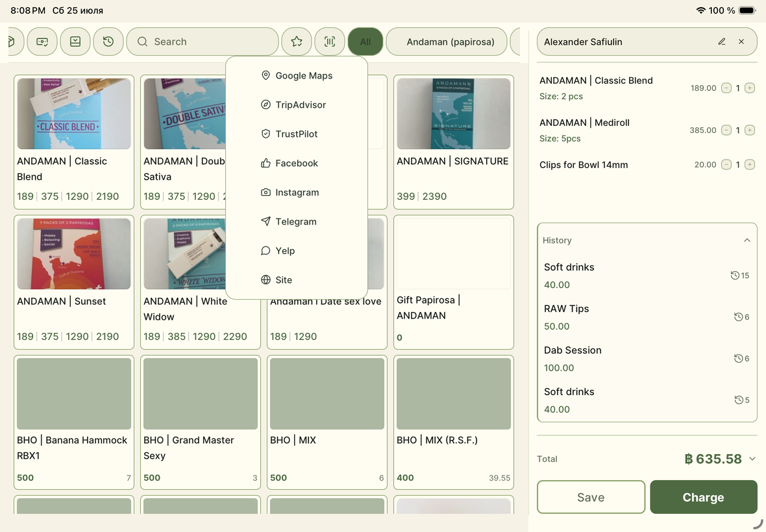Viewport: 766px width, 532px height.
Task: Decrease quantity of ANDAMAN Mediroll
Action: pyautogui.click(x=726, y=130)
